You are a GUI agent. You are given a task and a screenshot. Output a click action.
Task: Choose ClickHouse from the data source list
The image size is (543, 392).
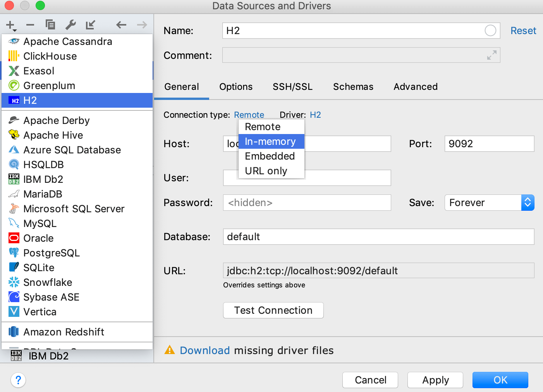(x=77, y=56)
